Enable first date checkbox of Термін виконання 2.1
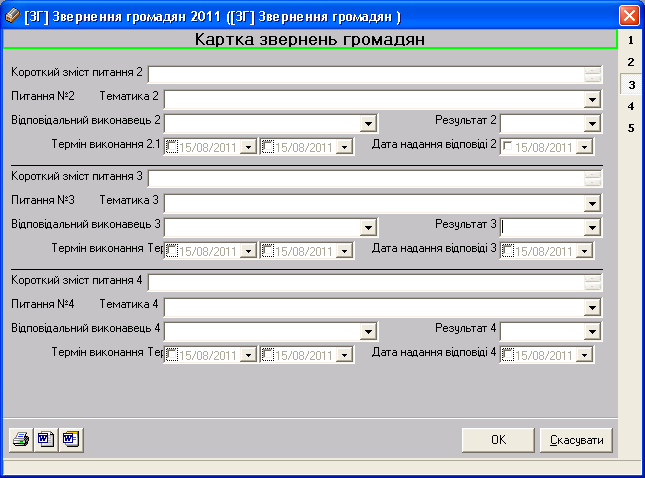The width and height of the screenshot is (645, 478). (x=172, y=146)
